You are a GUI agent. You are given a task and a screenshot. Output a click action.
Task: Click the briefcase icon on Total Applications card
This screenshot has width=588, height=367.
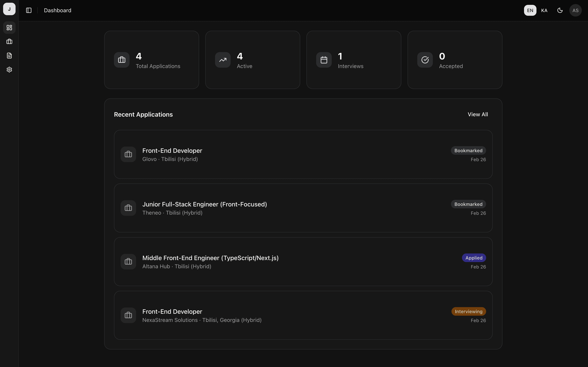[121, 60]
